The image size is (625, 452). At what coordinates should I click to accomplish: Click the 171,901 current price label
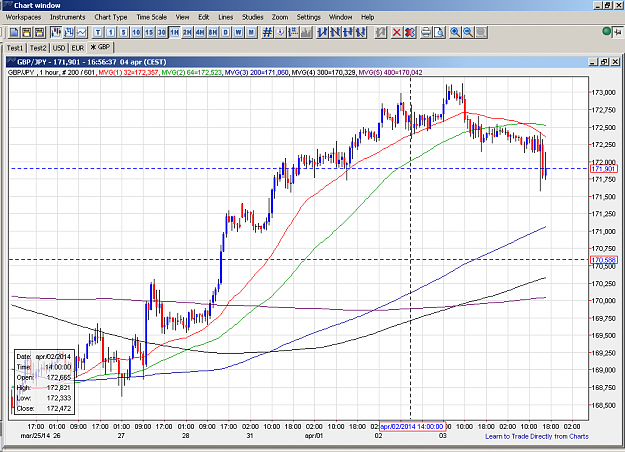pos(603,169)
